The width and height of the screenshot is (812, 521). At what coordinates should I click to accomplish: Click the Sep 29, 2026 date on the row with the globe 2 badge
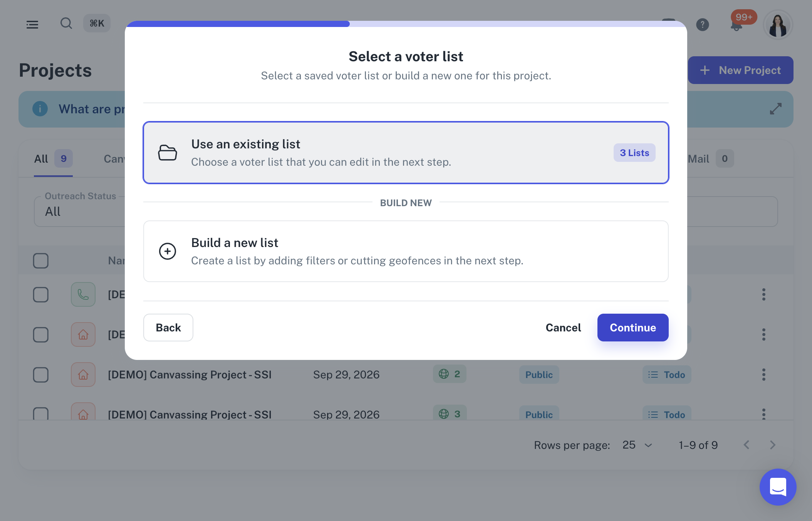346,375
